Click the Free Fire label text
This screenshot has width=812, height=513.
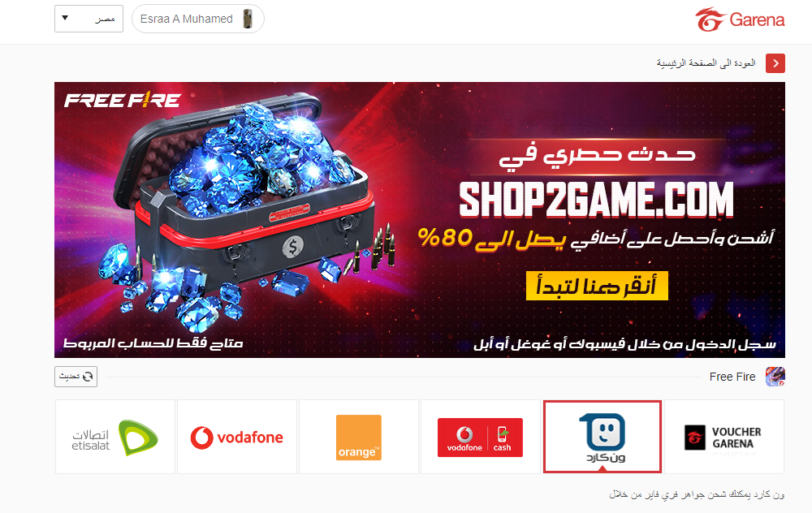click(732, 377)
